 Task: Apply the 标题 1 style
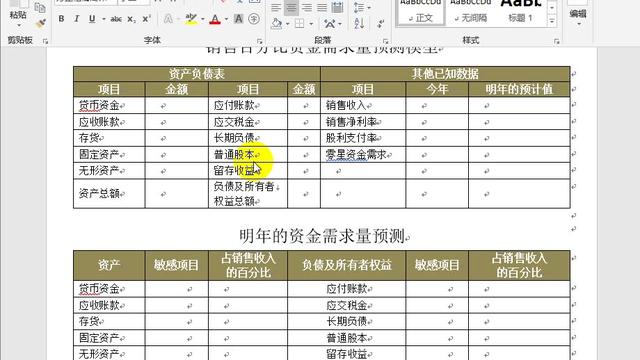click(x=520, y=12)
